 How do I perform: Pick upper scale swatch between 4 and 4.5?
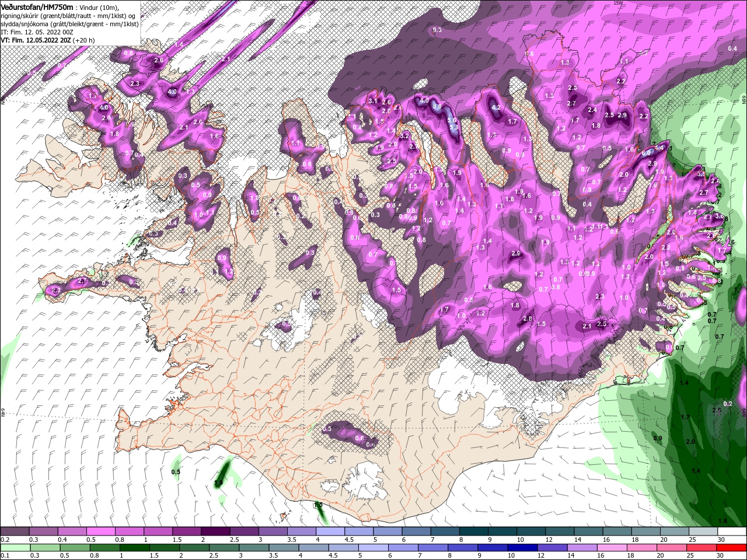pyautogui.click(x=330, y=531)
